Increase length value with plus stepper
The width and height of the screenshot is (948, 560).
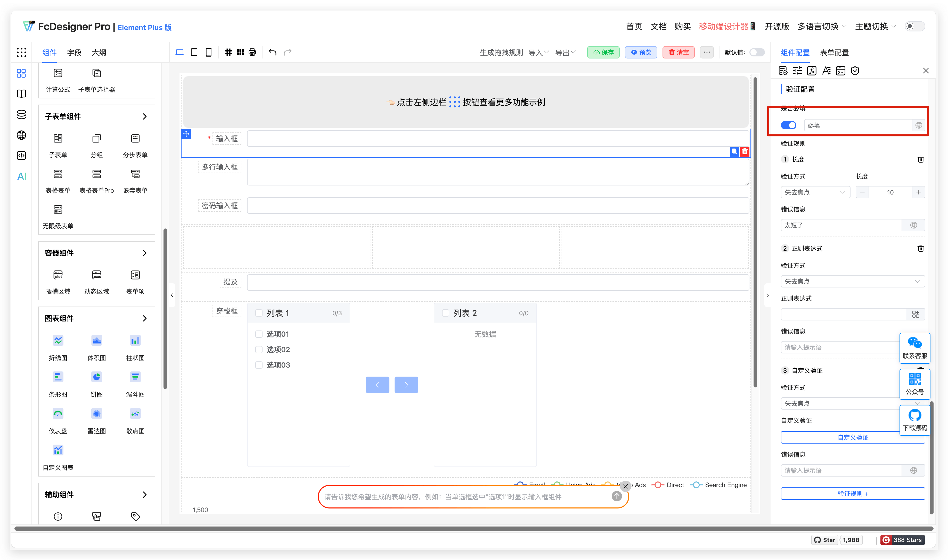[x=919, y=192]
